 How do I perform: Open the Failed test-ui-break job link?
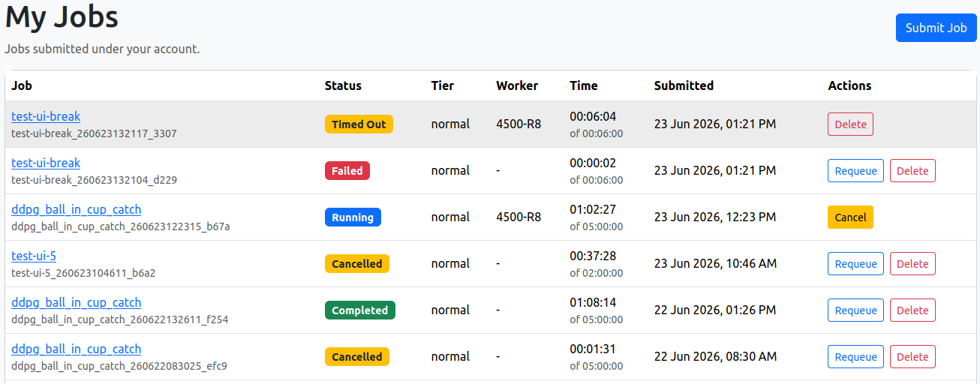(x=46, y=163)
